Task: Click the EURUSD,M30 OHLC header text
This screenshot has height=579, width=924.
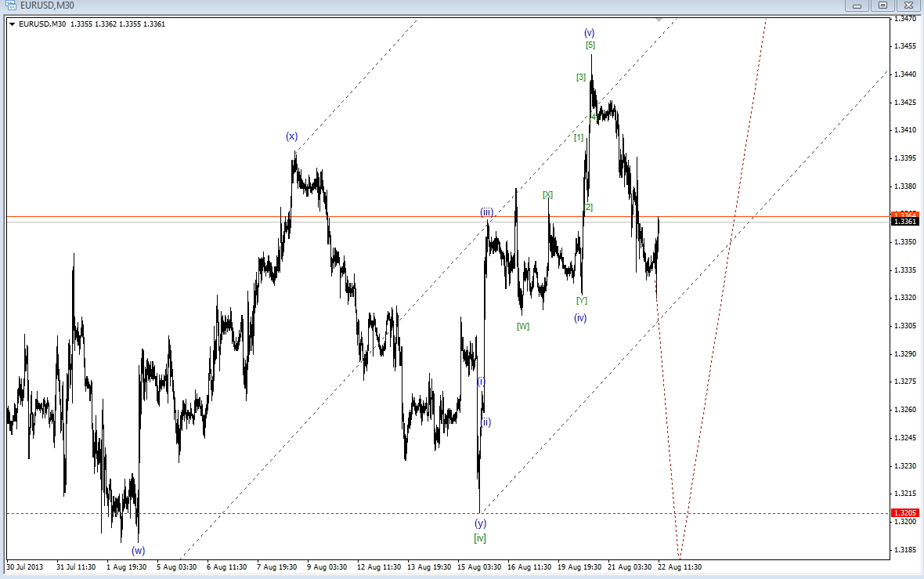Action: coord(92,24)
